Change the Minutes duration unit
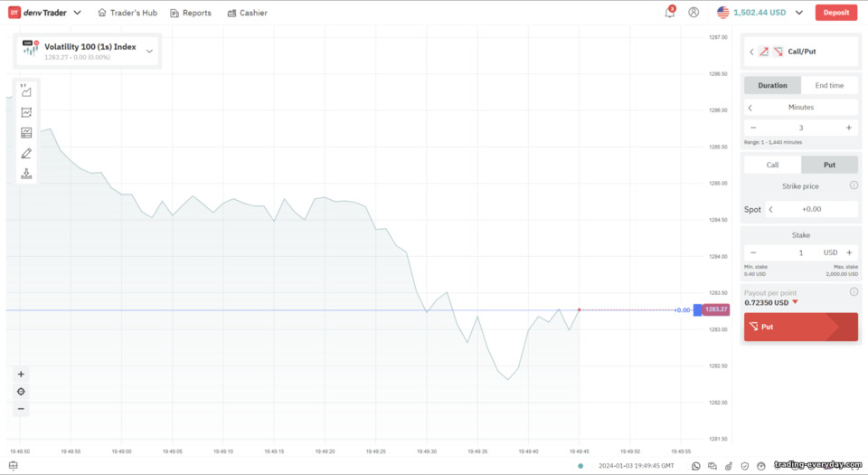This screenshot has width=868, height=475. pyautogui.click(x=800, y=108)
